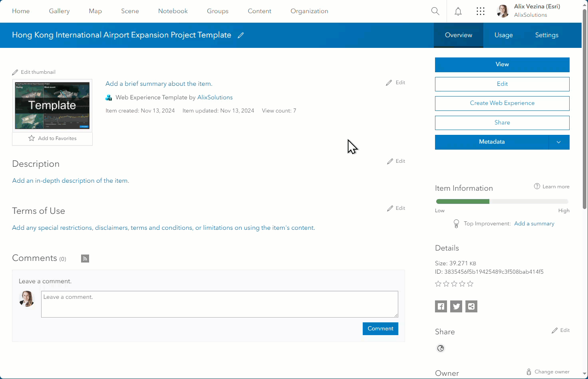This screenshot has width=588, height=379.
Task: Share item on Facebook
Action: [441, 306]
